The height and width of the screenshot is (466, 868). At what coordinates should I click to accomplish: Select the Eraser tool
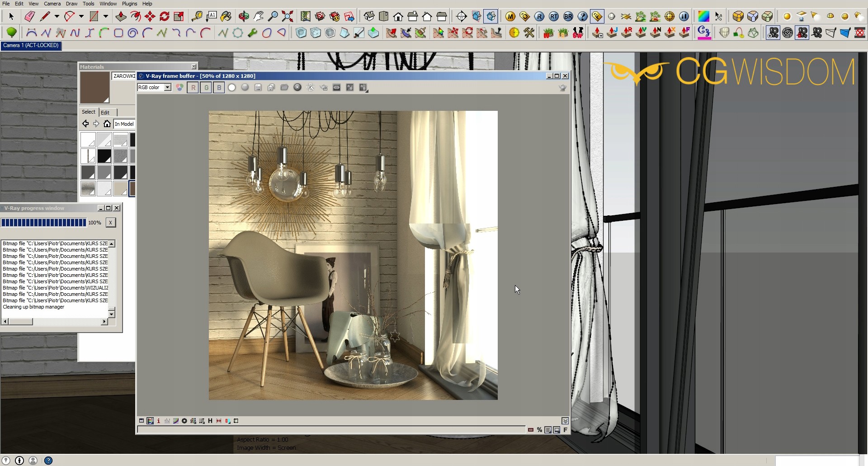[x=29, y=17]
